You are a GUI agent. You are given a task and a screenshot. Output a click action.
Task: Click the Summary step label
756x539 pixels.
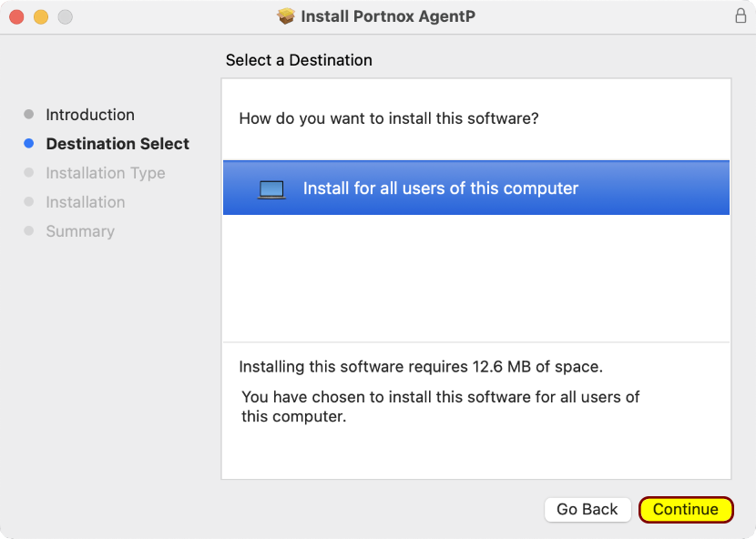(80, 231)
